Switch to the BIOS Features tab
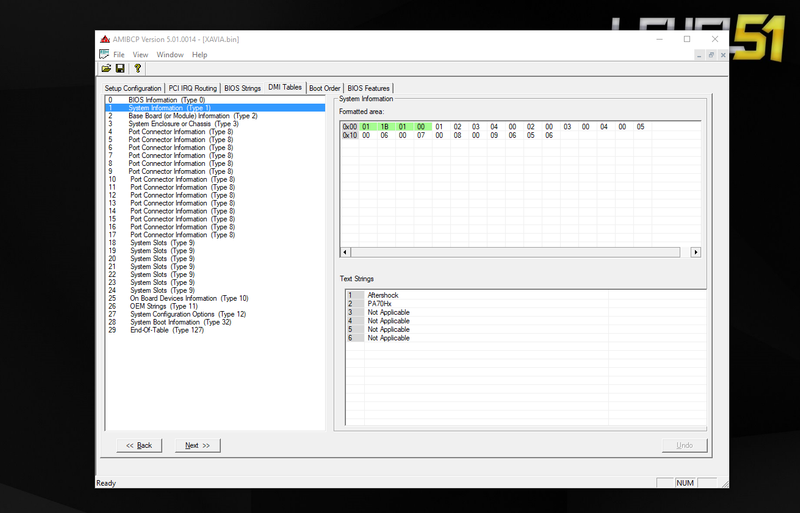 tap(368, 88)
